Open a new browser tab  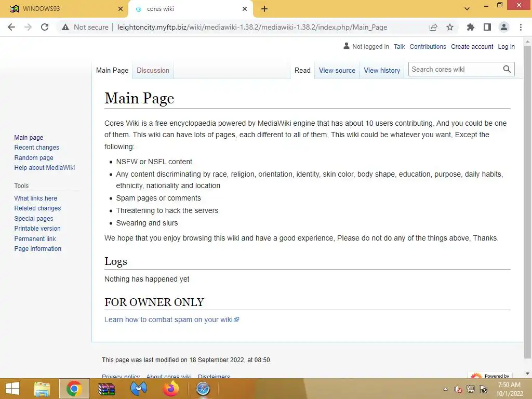264,9
